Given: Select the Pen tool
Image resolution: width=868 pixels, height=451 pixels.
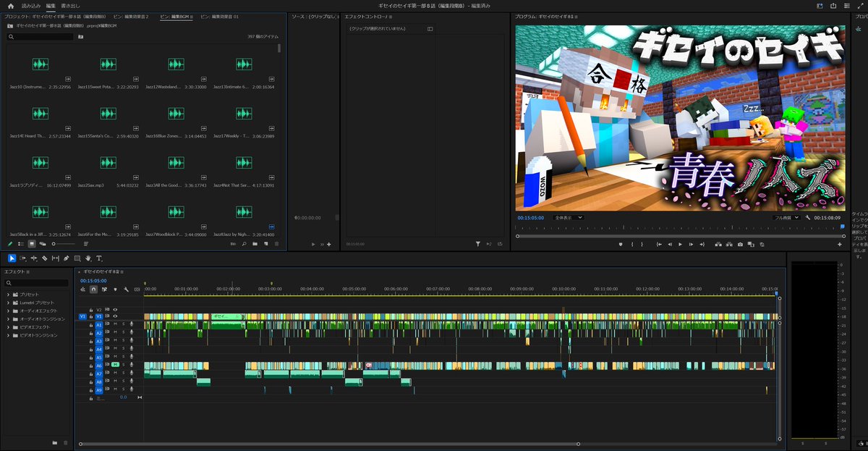Looking at the screenshot, I should coord(67,258).
